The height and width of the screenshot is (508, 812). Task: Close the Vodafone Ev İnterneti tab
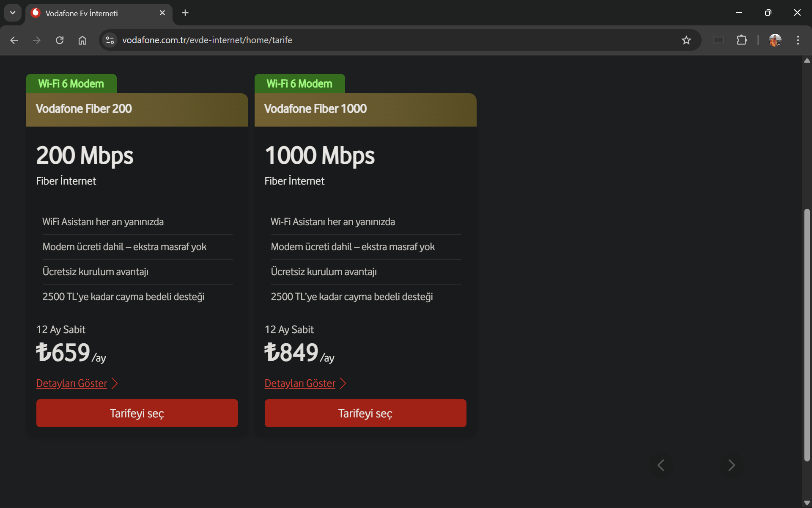162,13
